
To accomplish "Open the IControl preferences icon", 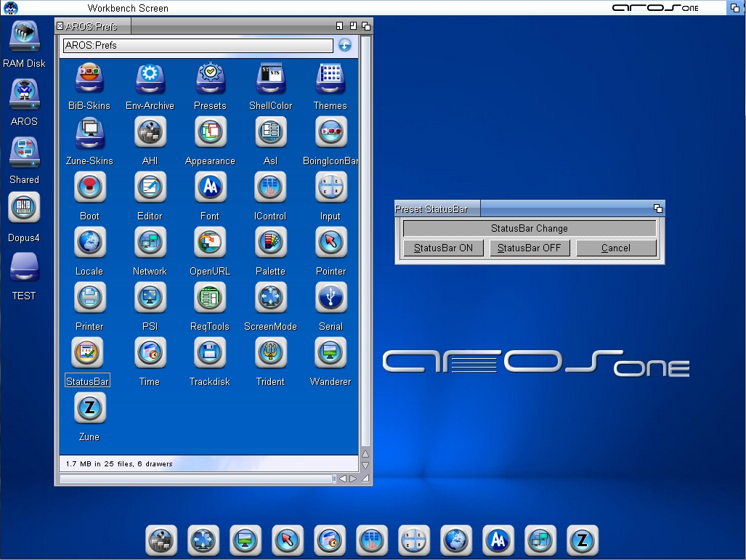I will (x=270, y=187).
